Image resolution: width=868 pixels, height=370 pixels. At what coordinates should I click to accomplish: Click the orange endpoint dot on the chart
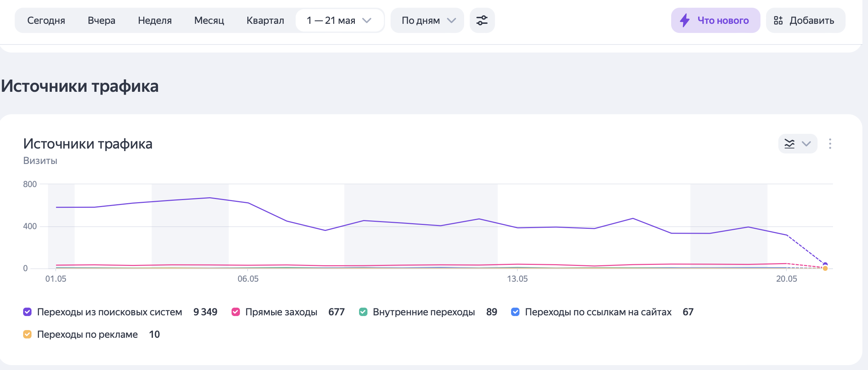pos(825,268)
